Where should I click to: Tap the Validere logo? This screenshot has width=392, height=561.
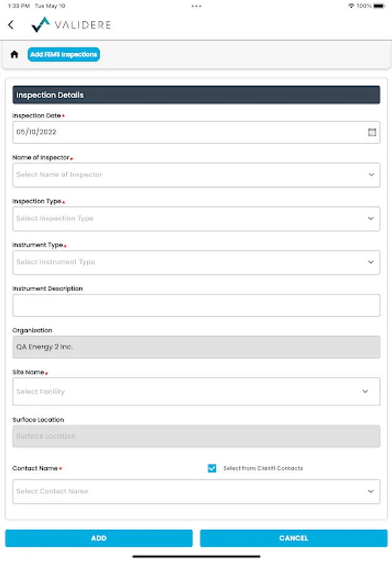[x=71, y=25]
